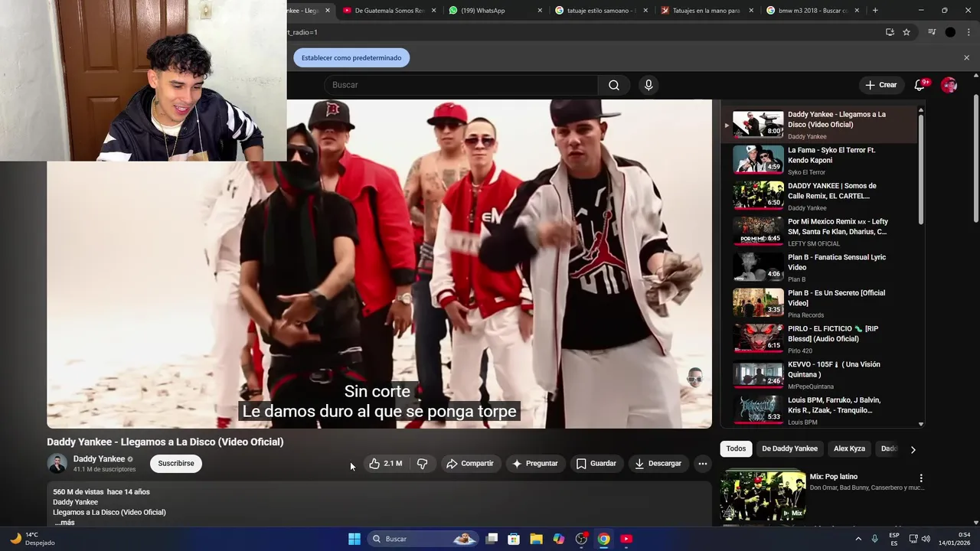Show next category chips with arrow
The width and height of the screenshot is (980, 551).
[x=913, y=449]
